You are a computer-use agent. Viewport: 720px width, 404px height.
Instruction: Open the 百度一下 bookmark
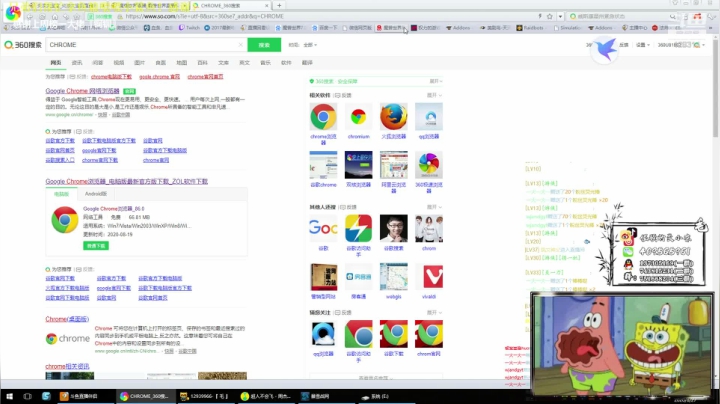point(325,28)
